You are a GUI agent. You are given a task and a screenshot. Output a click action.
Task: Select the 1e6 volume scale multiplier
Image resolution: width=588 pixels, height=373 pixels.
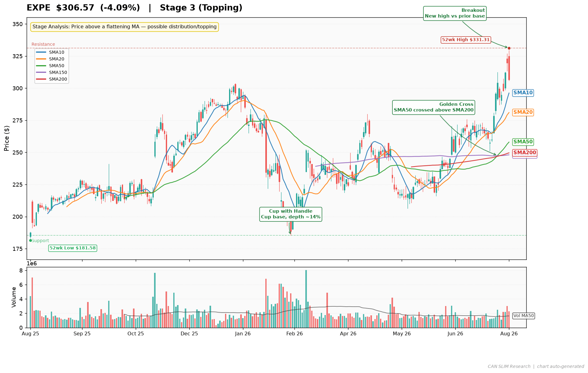pos(32,264)
